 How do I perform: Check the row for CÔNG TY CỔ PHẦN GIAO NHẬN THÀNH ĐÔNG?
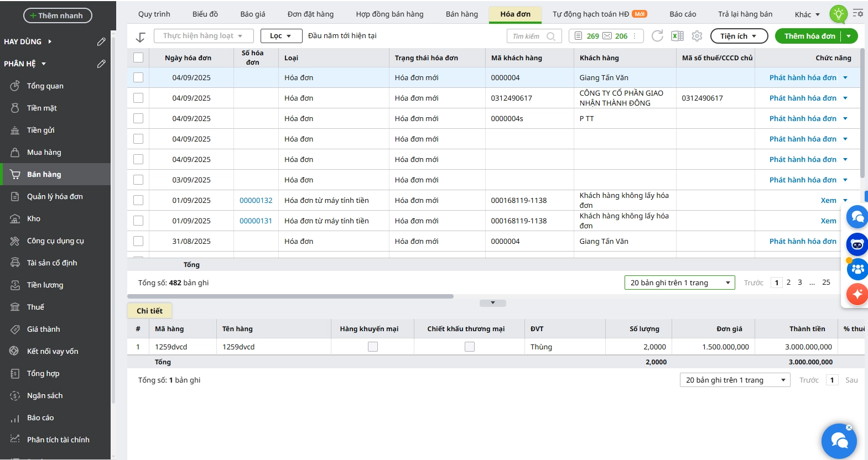pos(138,98)
